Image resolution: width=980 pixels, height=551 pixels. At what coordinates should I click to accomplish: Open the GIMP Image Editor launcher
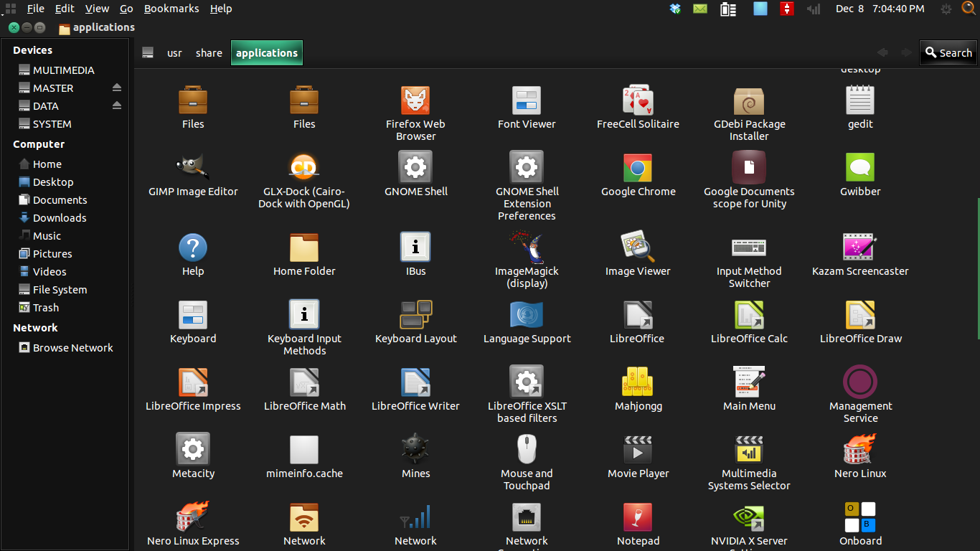point(193,166)
